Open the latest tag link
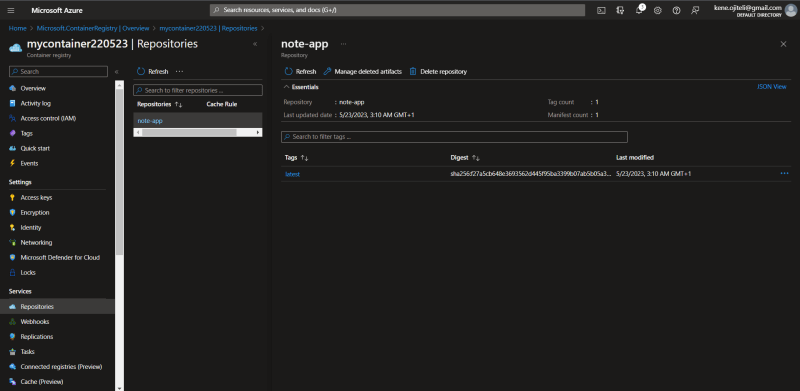Screen dimensions: 800x391 292,174
